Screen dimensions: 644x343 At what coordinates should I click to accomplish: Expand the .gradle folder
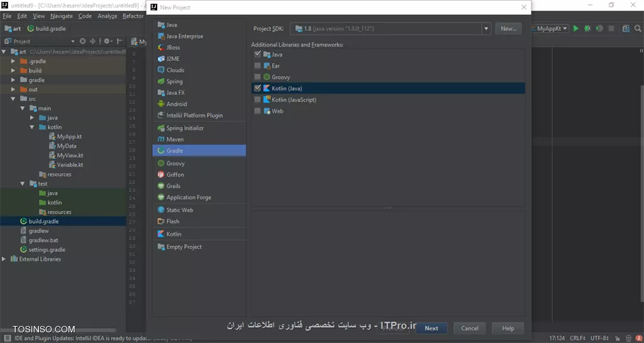click(x=13, y=61)
